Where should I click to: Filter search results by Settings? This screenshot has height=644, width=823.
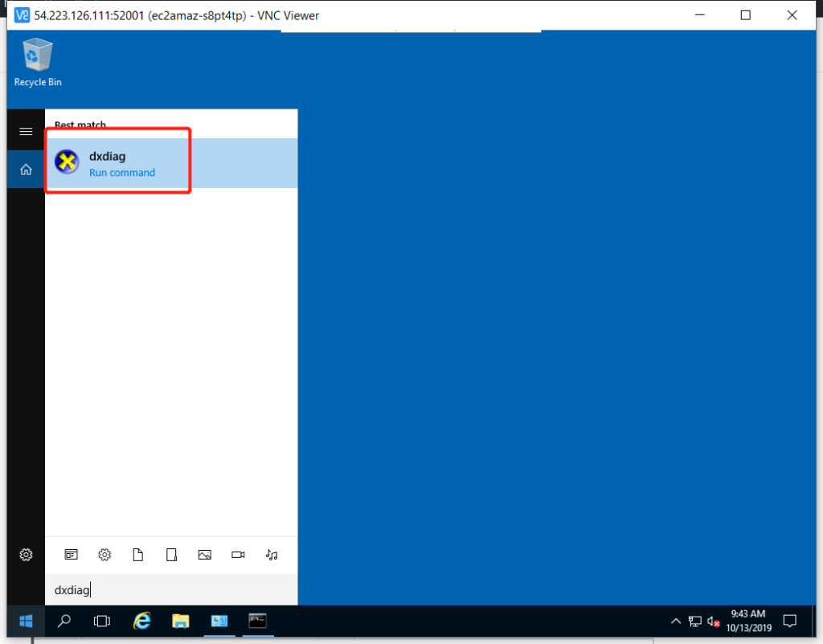(104, 555)
